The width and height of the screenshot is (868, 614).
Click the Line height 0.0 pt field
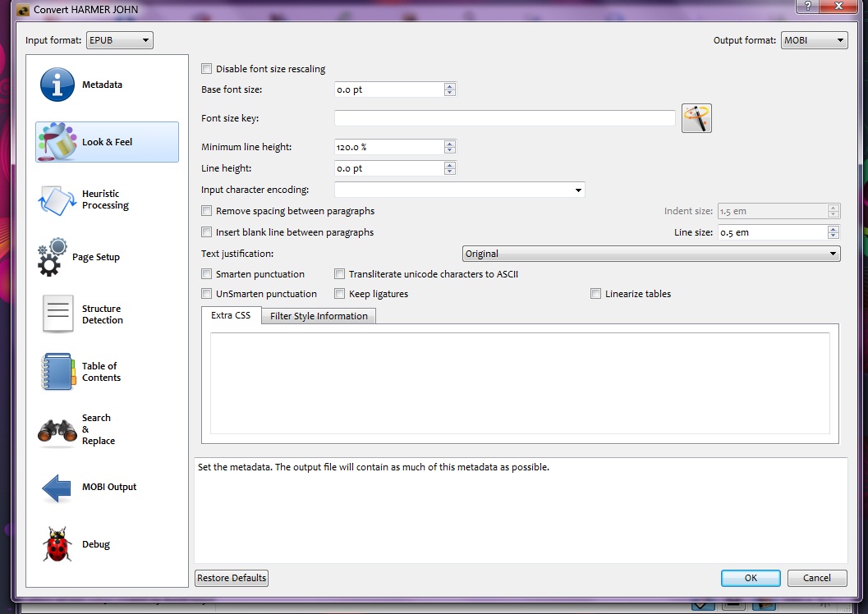click(x=389, y=169)
